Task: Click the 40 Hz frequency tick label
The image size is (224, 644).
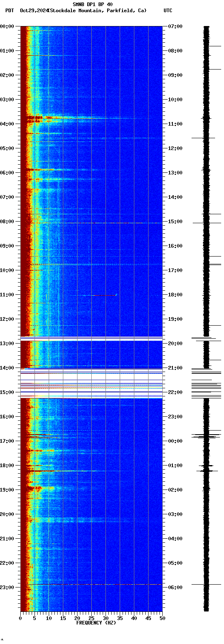Action: click(134, 618)
